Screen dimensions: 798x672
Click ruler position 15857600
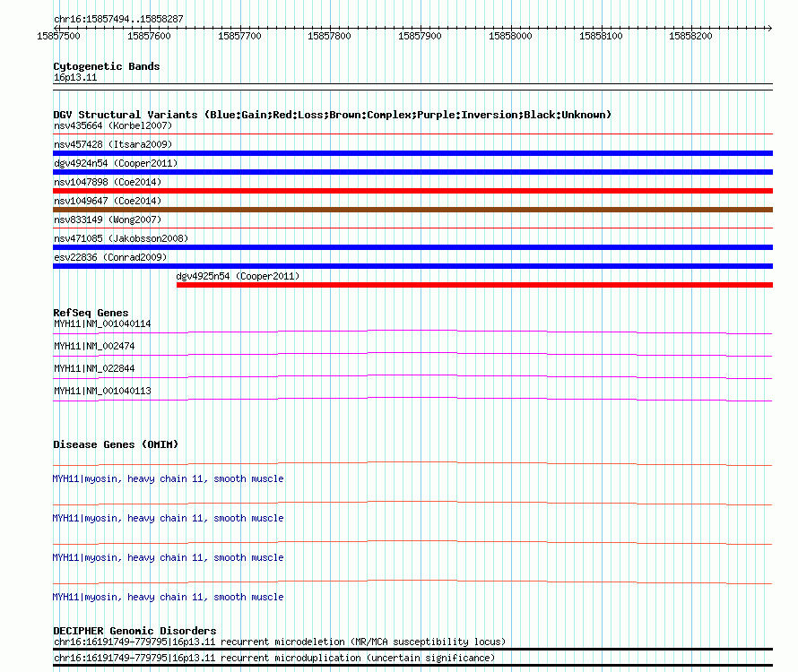coord(149,36)
